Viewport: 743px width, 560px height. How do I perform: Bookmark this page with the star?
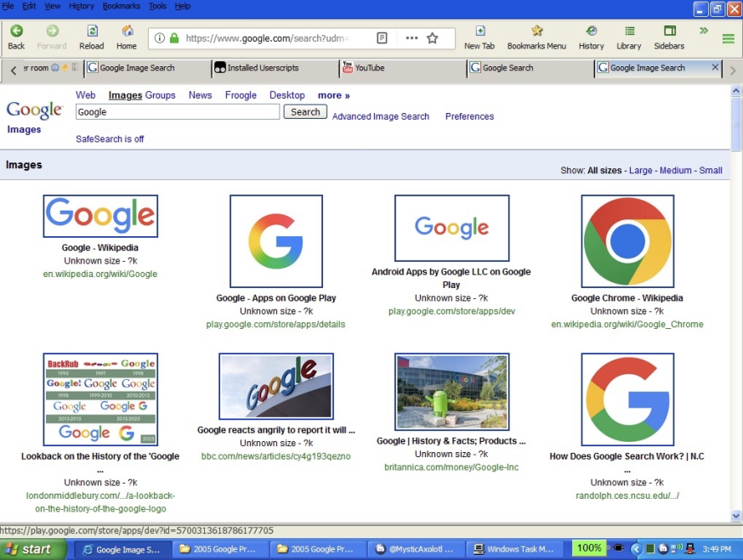click(432, 38)
